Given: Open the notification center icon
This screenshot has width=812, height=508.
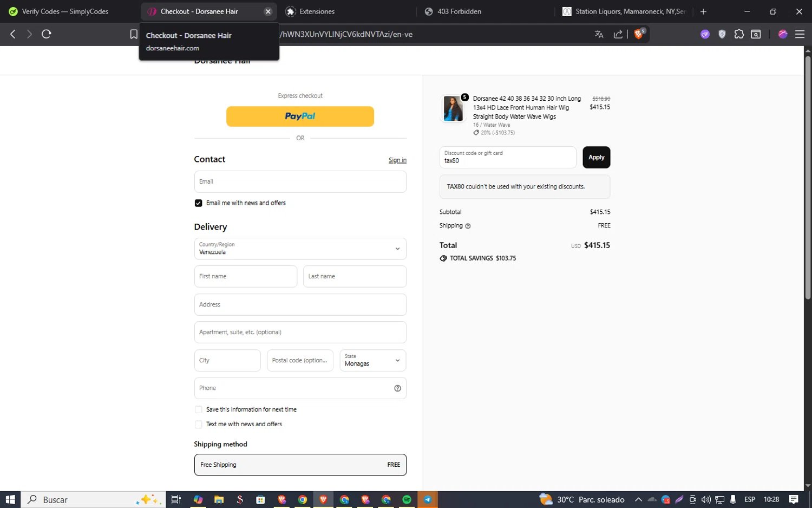Looking at the screenshot, I should click(x=794, y=499).
